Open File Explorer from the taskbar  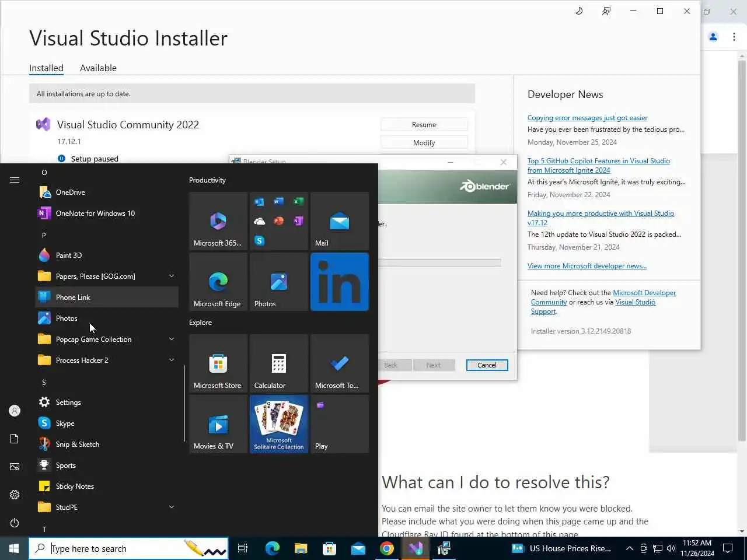coord(301,548)
